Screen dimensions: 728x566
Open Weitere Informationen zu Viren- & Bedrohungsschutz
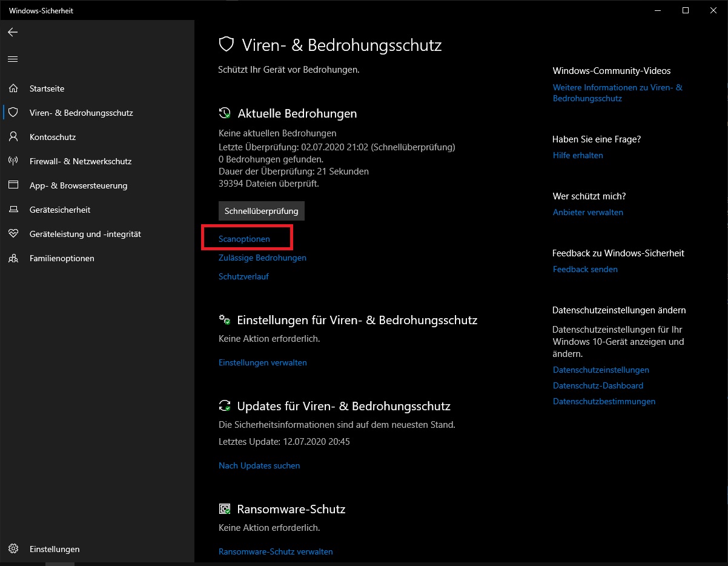coord(618,93)
